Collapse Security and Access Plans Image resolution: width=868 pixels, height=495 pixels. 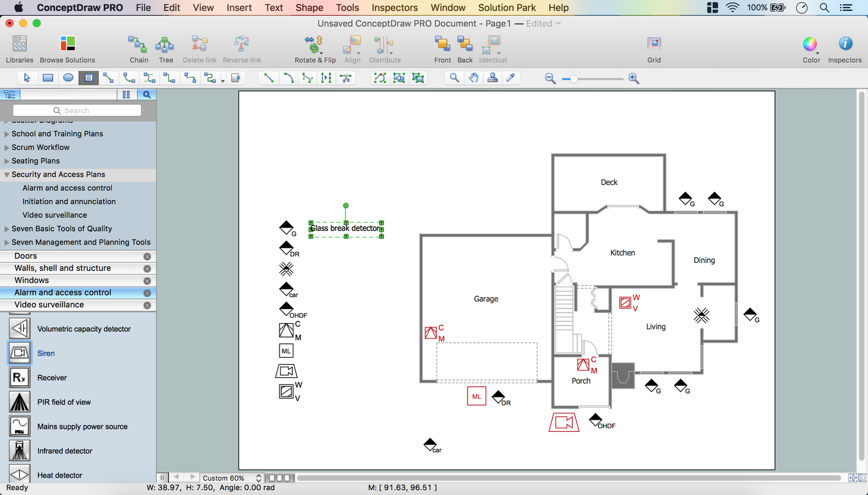[x=7, y=174]
